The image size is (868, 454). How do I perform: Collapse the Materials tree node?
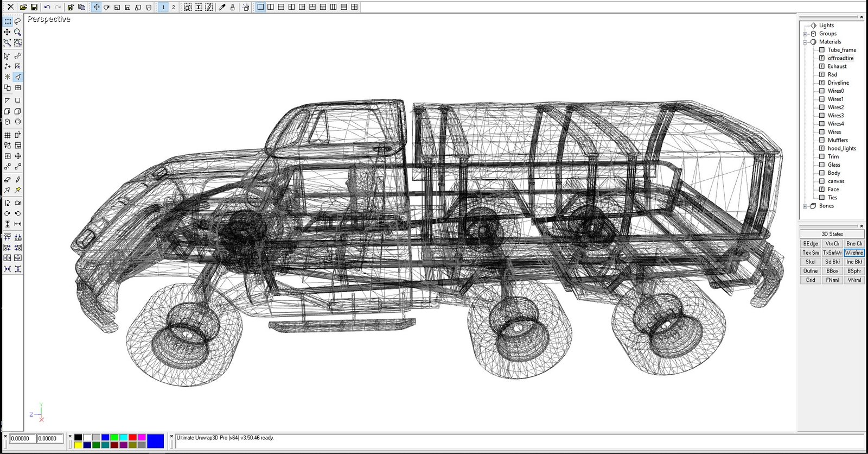point(805,42)
